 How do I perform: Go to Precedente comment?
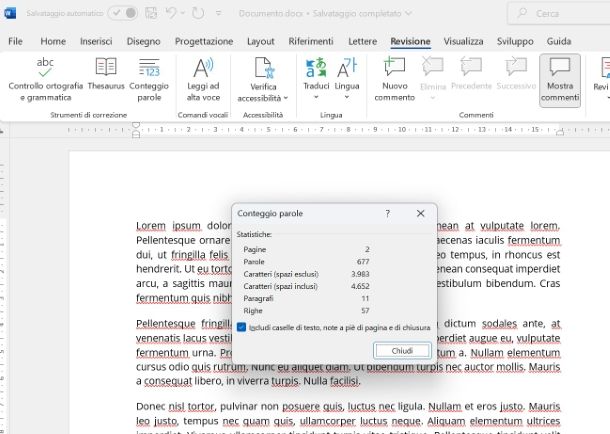point(471,74)
